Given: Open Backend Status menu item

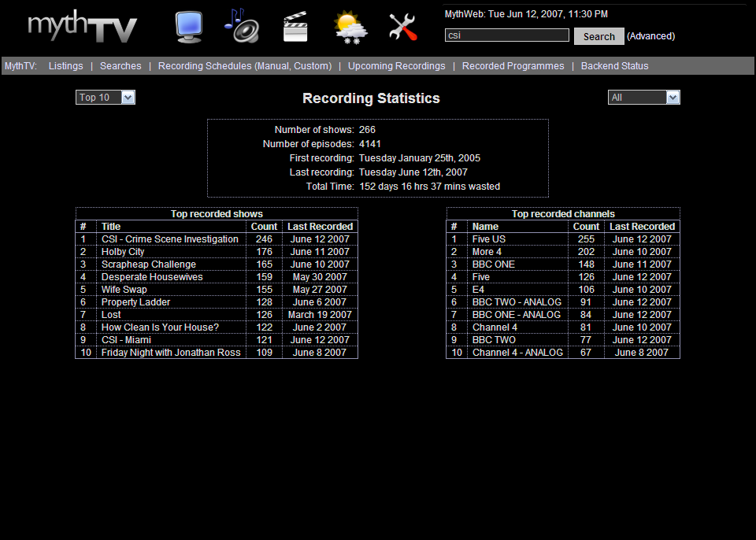Looking at the screenshot, I should coord(615,66).
